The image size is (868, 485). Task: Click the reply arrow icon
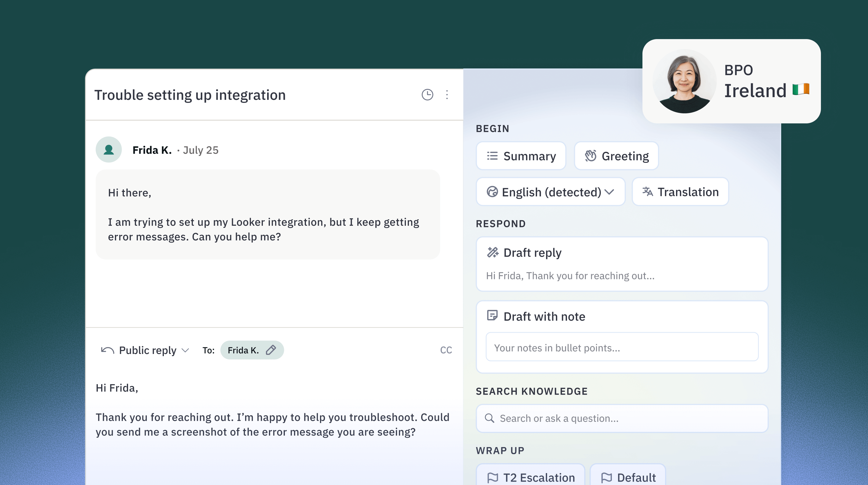(108, 350)
